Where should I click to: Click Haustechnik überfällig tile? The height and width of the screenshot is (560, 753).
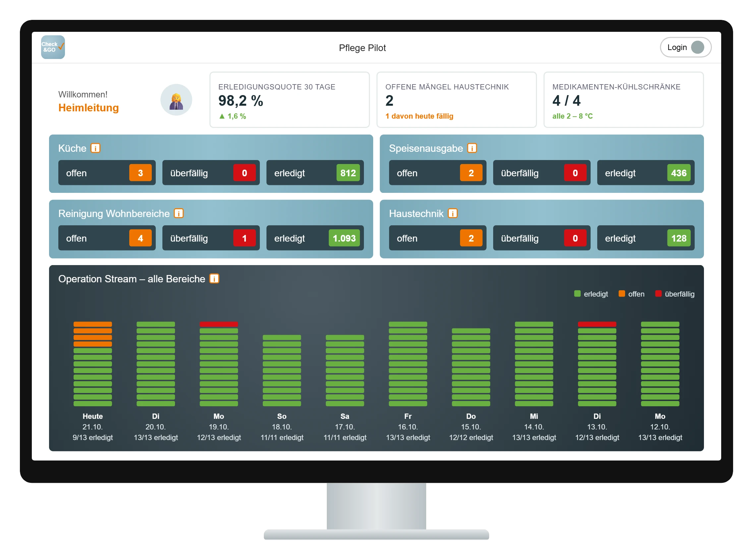pyautogui.click(x=542, y=238)
